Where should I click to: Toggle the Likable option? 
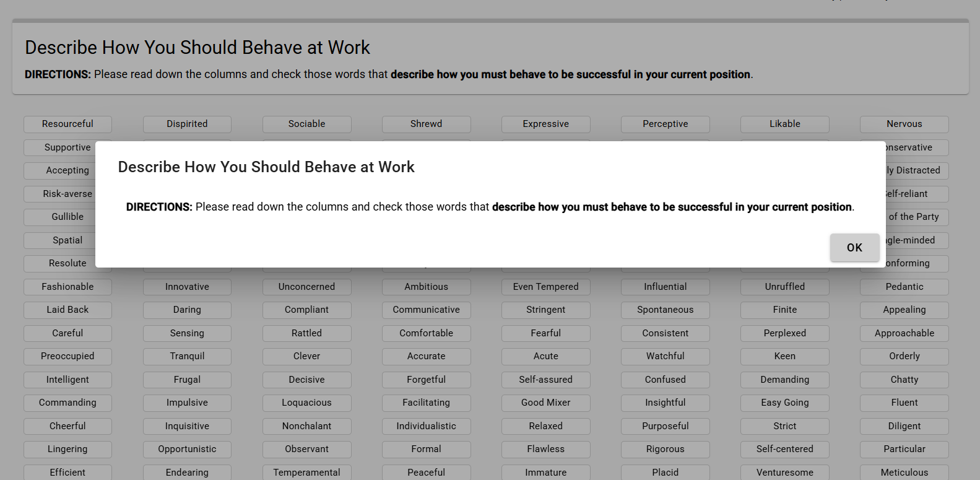click(784, 124)
